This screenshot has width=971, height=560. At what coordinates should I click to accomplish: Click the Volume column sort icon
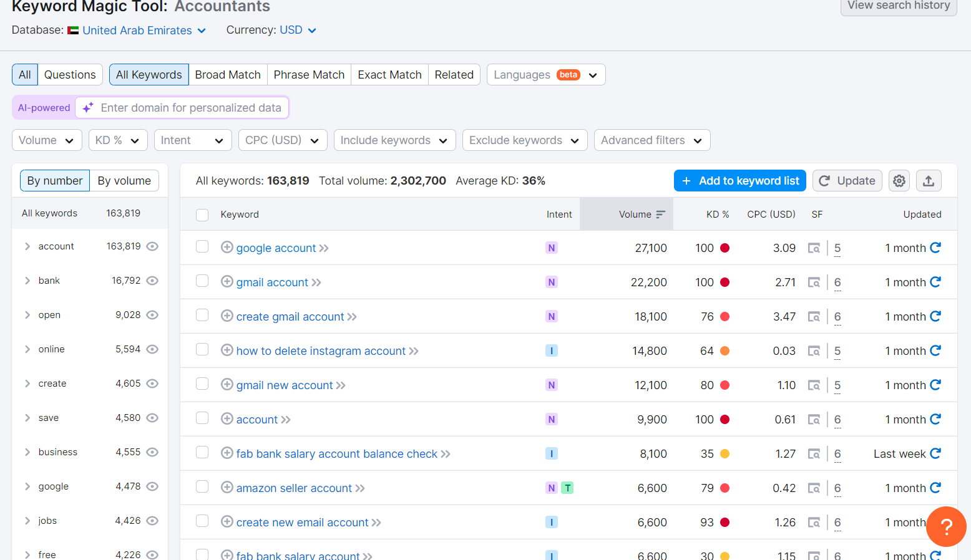pyautogui.click(x=661, y=215)
